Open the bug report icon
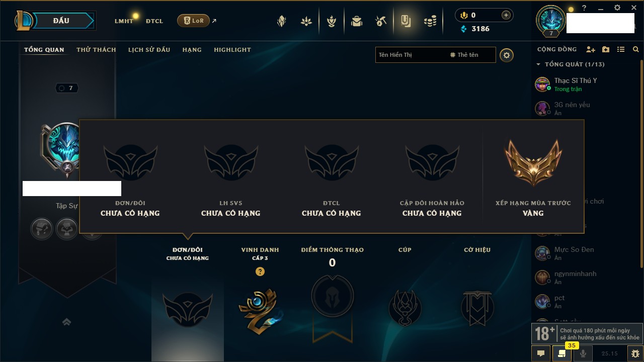Viewport: 644px width, 362px height. tap(635, 353)
